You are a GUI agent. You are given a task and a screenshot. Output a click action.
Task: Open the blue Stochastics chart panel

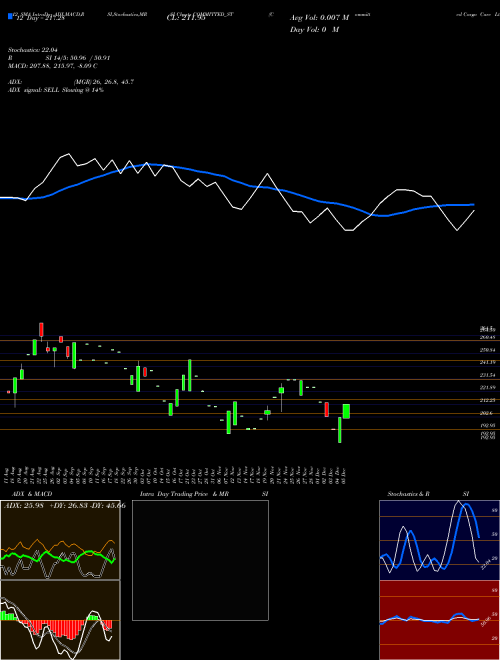click(439, 540)
